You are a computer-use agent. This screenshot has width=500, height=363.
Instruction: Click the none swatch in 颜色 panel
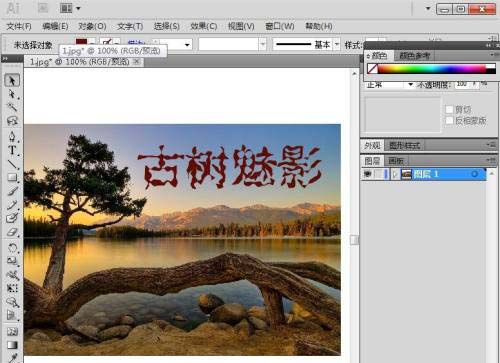372,69
